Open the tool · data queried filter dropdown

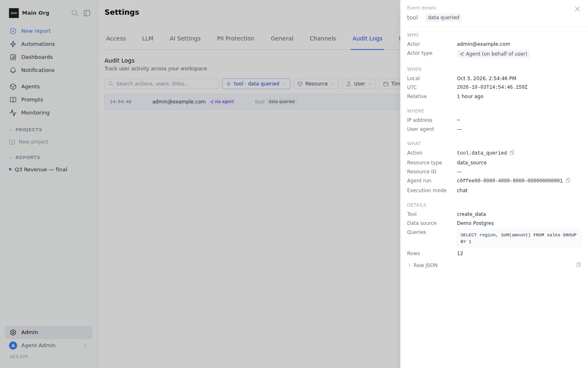click(x=256, y=84)
